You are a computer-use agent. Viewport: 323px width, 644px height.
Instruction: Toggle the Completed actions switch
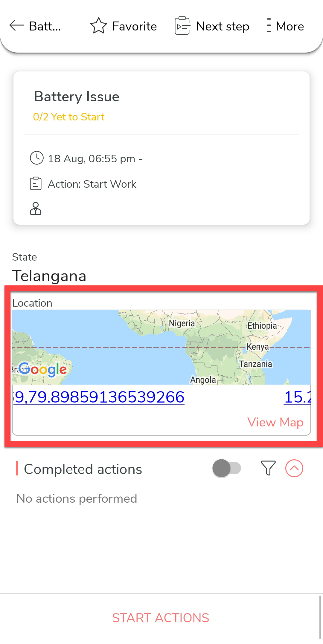pyautogui.click(x=227, y=468)
